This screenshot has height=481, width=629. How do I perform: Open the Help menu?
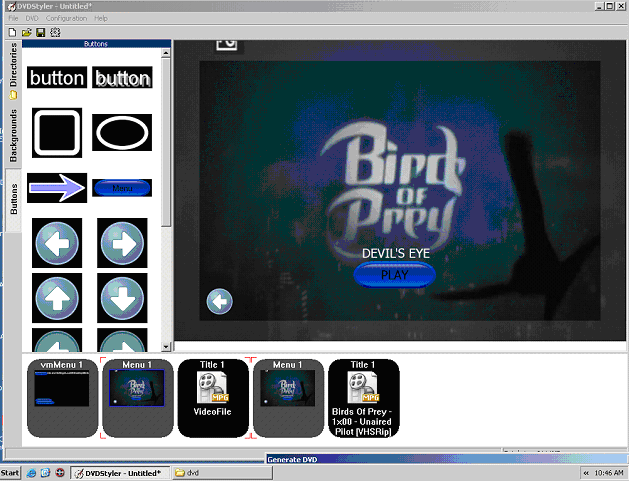pos(101,18)
